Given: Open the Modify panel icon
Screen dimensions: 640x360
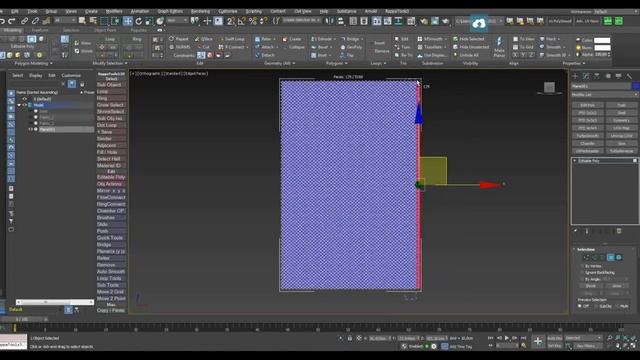Looking at the screenshot, I should click(586, 76).
